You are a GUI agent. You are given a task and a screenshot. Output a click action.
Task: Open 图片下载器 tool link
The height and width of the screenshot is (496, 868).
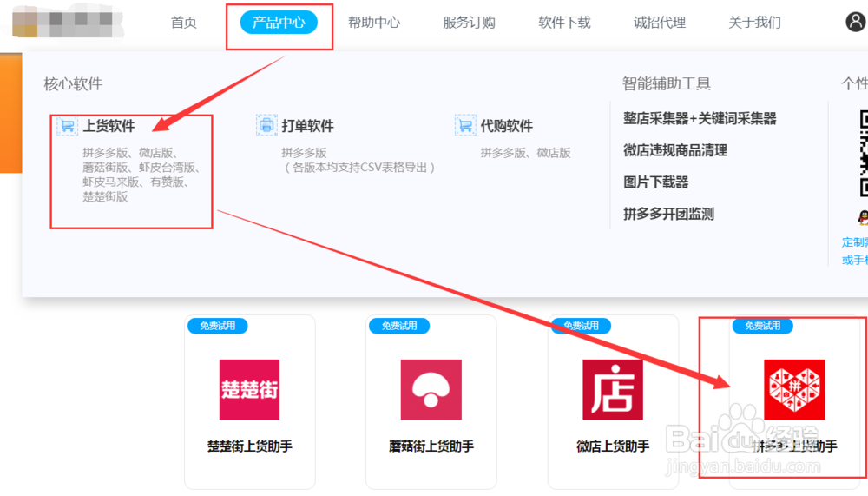tap(656, 182)
